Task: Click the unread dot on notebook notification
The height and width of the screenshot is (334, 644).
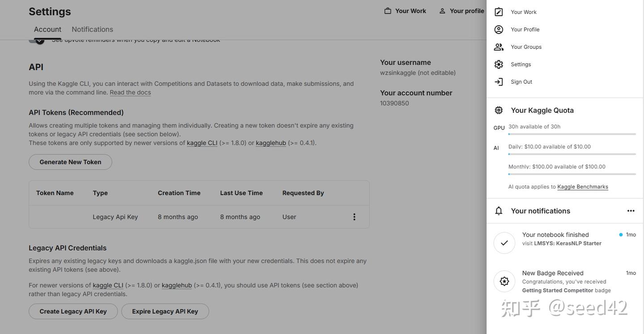Action: 621,235
